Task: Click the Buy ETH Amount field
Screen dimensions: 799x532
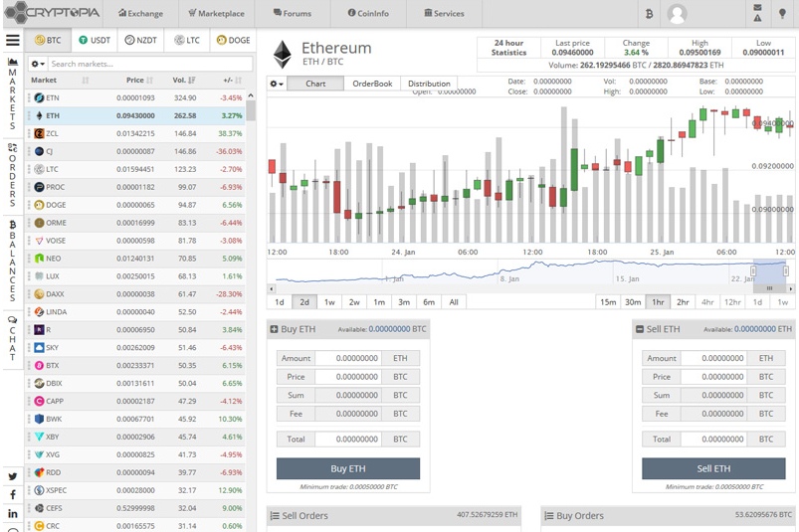Action: [348, 358]
